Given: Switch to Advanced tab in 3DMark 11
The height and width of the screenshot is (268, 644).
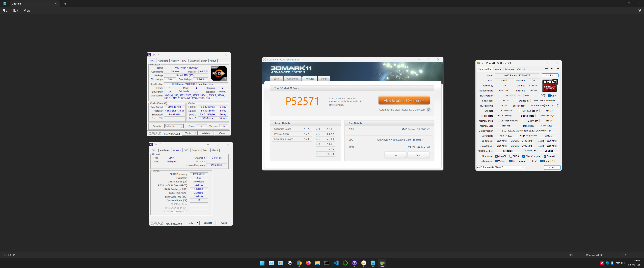Looking at the screenshot, I should (292, 79).
